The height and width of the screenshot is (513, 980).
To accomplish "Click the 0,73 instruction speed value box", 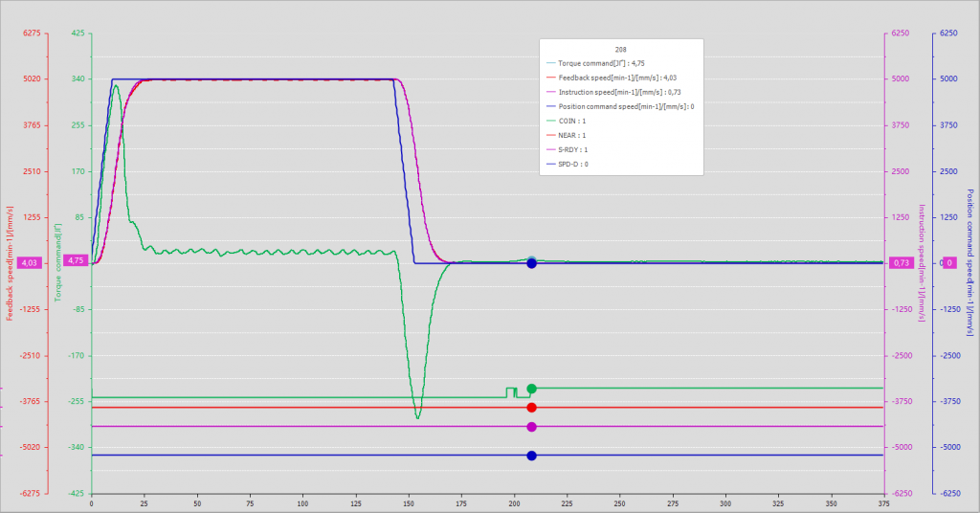I will tap(902, 263).
